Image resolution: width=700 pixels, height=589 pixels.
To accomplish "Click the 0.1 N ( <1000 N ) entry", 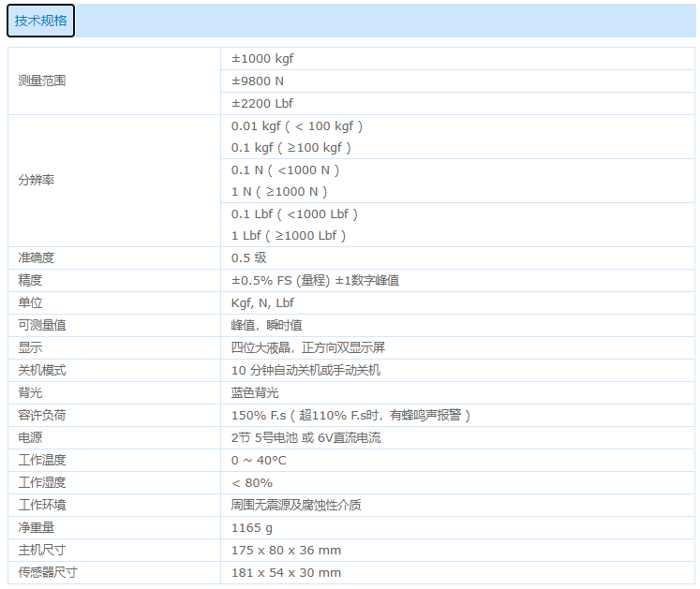I will [285, 169].
